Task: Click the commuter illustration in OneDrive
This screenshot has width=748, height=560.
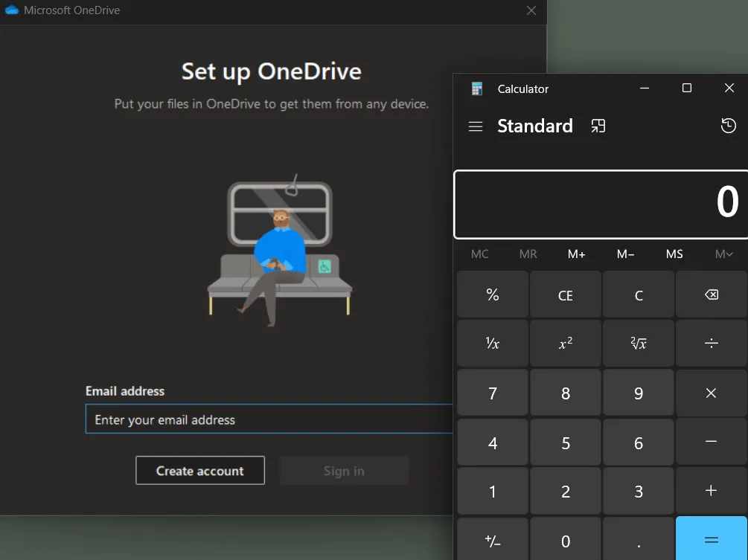Action: point(280,250)
